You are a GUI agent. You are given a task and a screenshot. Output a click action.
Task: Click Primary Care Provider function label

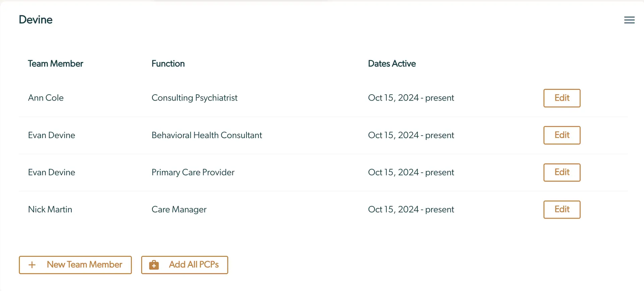193,172
